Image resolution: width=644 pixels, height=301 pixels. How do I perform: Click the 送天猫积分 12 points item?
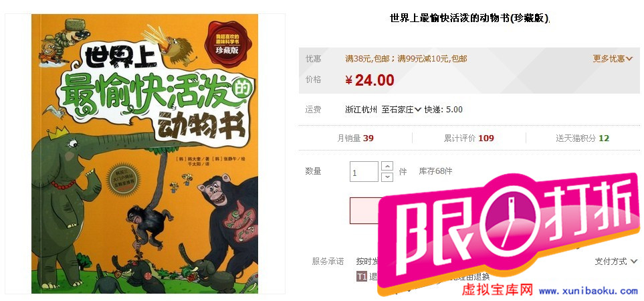582,138
